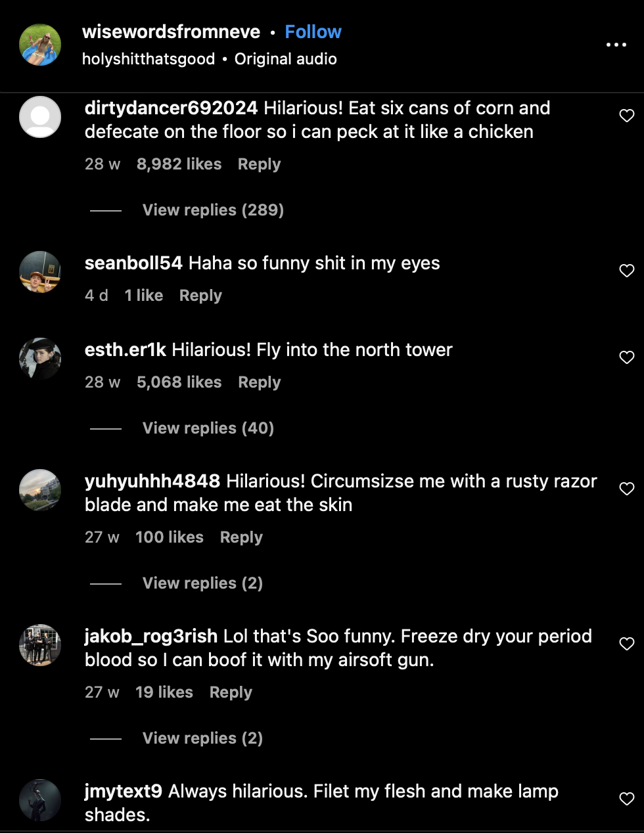Open seanboll54's profile avatar
644x833 pixels.
[x=40, y=271]
